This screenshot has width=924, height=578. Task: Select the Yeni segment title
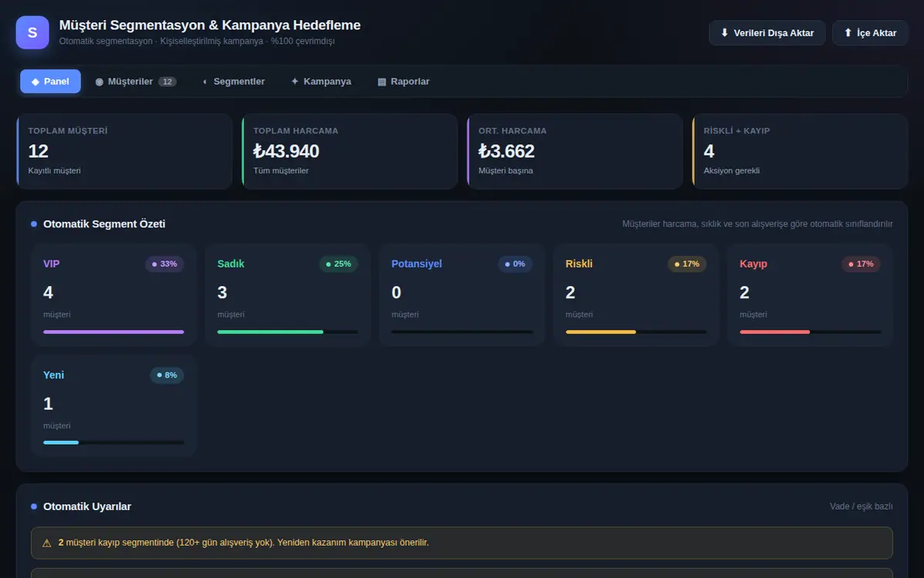[54, 375]
